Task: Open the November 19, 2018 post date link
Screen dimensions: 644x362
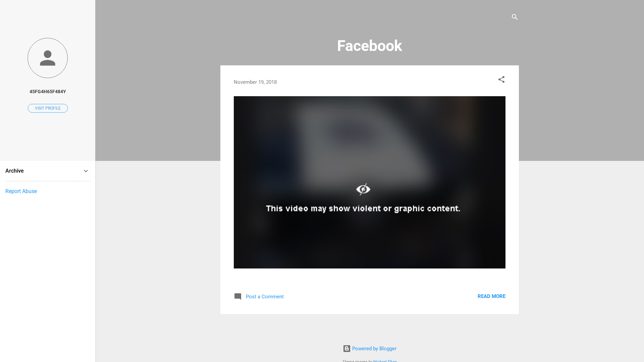Action: click(x=255, y=82)
